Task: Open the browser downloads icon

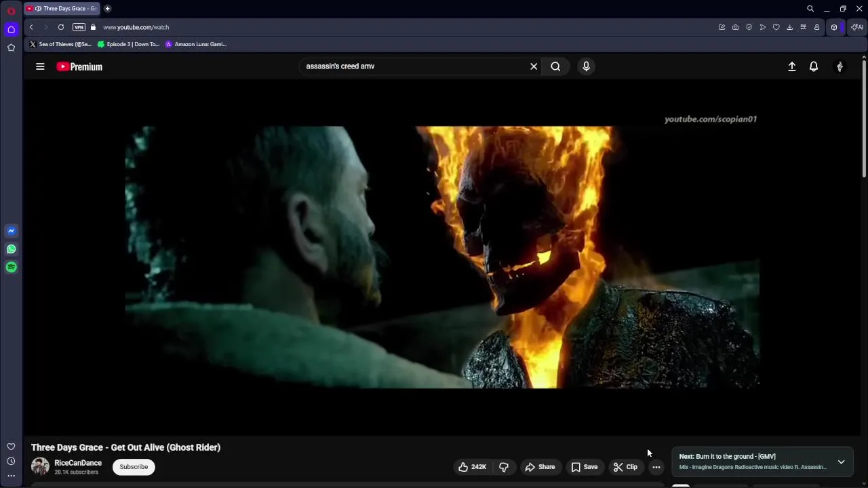Action: pos(790,27)
